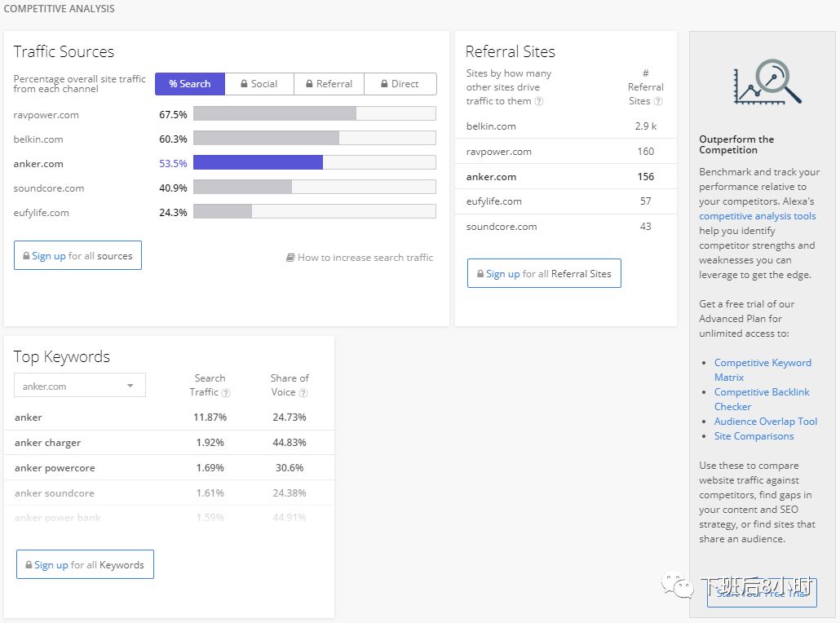Click the Search Traffic help icon
This screenshot has width=840, height=623.
click(x=226, y=392)
